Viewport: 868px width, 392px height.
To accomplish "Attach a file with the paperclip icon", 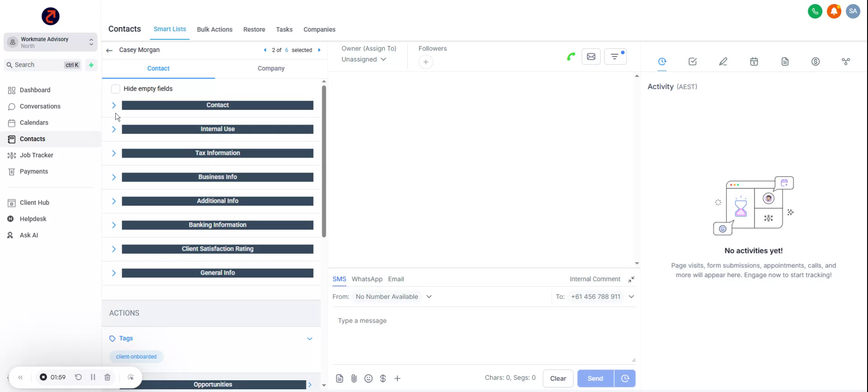I will click(x=354, y=378).
